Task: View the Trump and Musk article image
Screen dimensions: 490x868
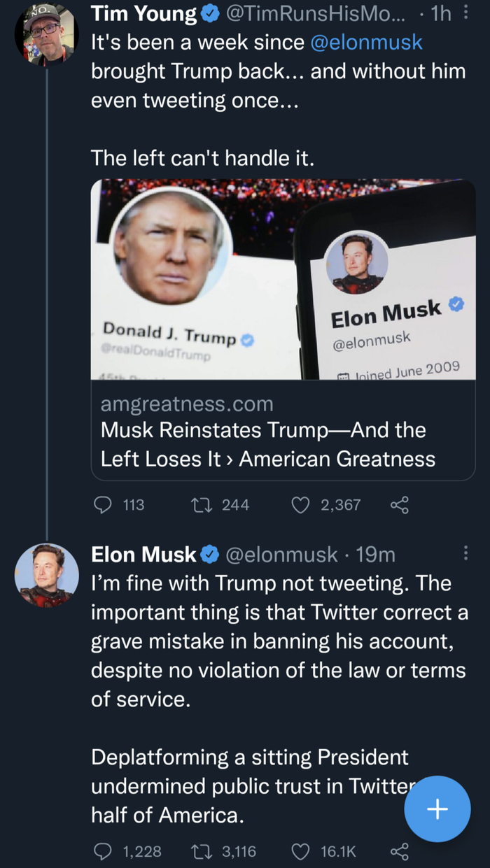Action: pyautogui.click(x=283, y=279)
